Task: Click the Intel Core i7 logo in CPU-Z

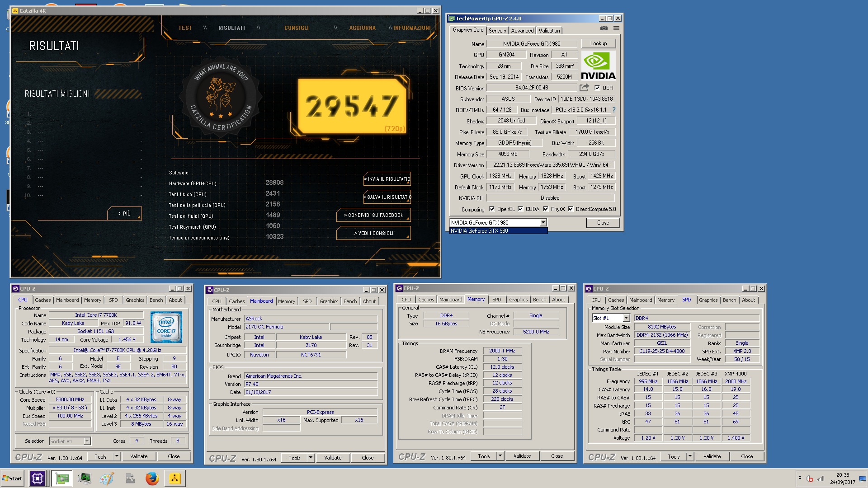Action: [x=166, y=327]
